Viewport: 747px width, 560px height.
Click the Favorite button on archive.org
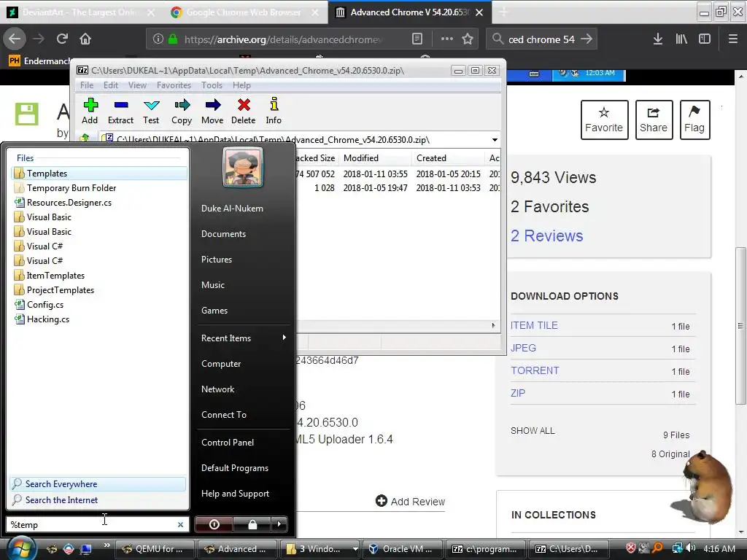click(x=604, y=120)
